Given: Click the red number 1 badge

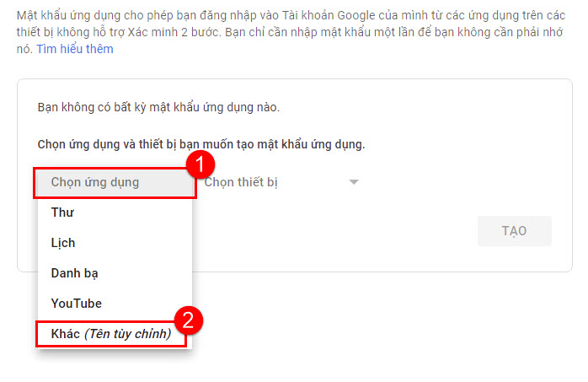Looking at the screenshot, I should (200, 164).
